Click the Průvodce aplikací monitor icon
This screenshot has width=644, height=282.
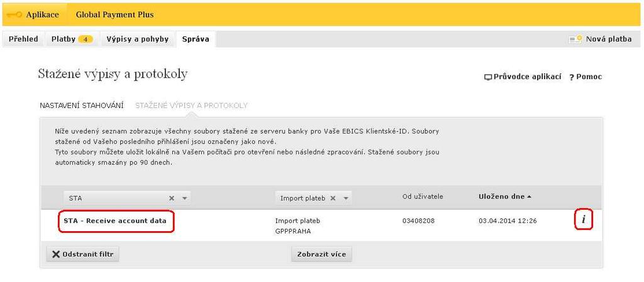pos(488,77)
